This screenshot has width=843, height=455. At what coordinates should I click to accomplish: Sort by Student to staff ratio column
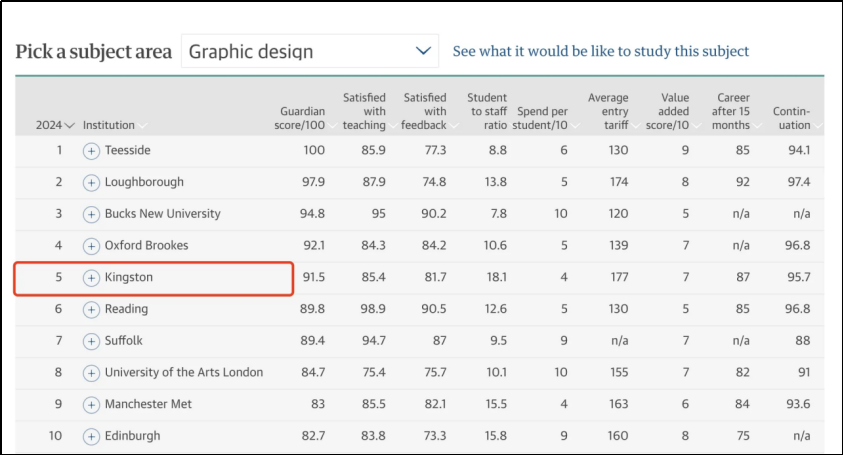tap(486, 111)
